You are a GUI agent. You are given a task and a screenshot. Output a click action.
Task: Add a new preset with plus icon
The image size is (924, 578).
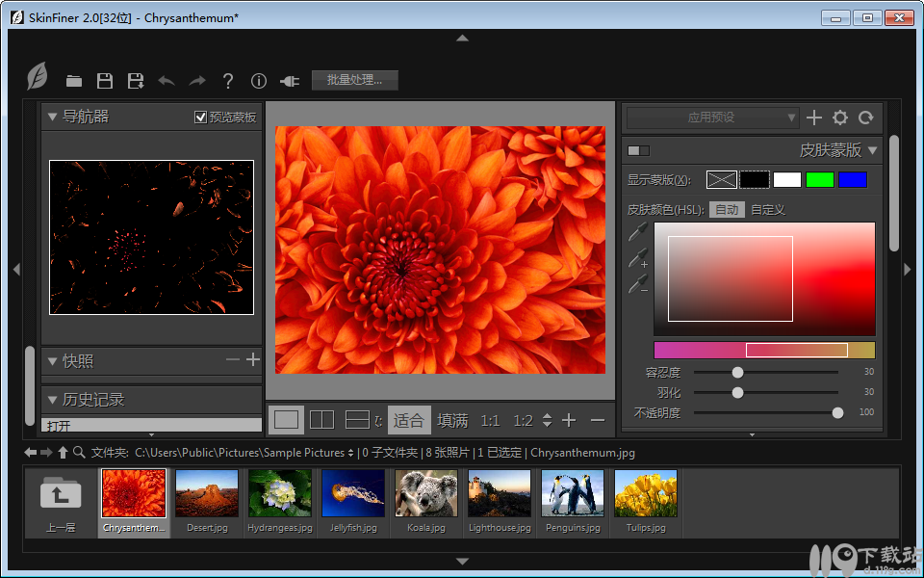tap(814, 118)
